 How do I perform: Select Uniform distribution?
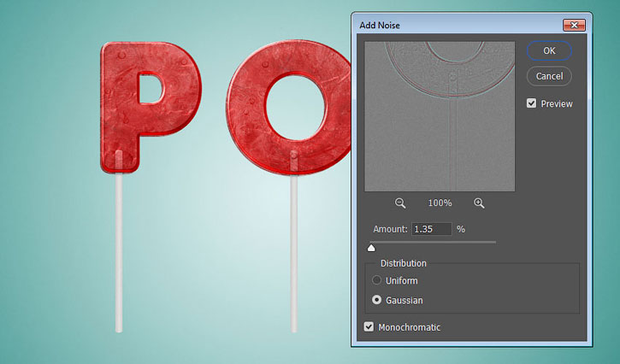(x=376, y=280)
